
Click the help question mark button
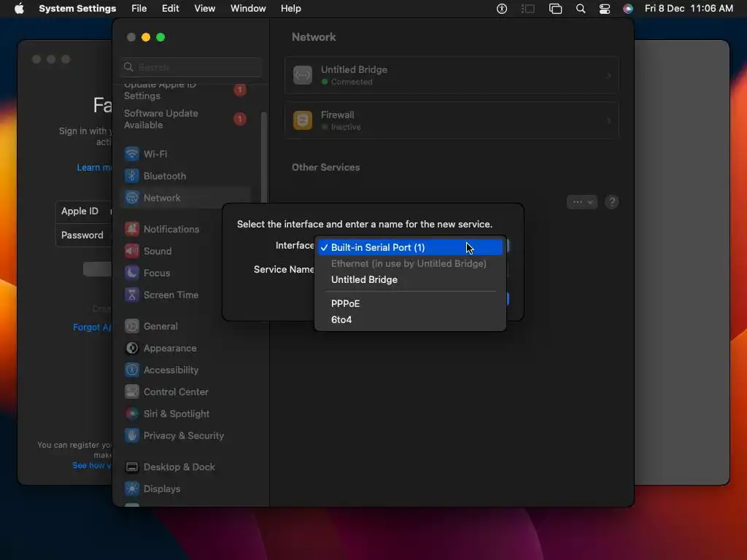click(x=612, y=202)
